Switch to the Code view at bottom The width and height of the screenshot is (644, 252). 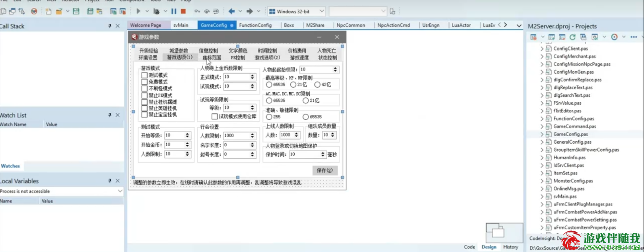(469, 247)
